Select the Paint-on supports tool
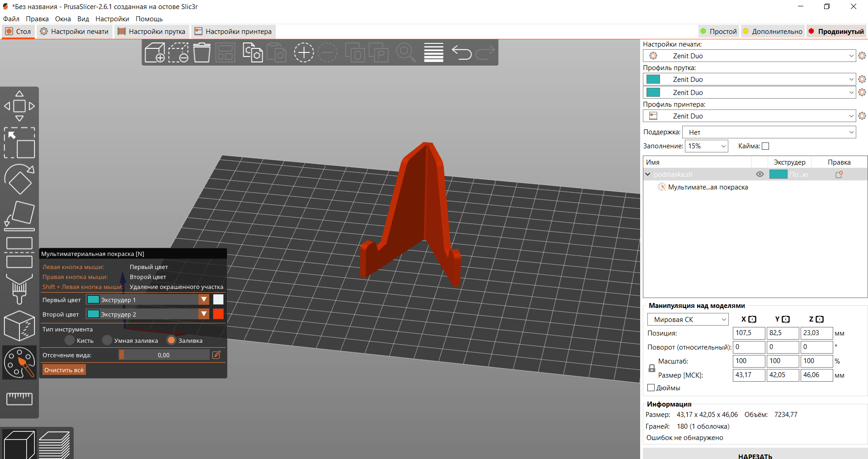 coord(19,289)
